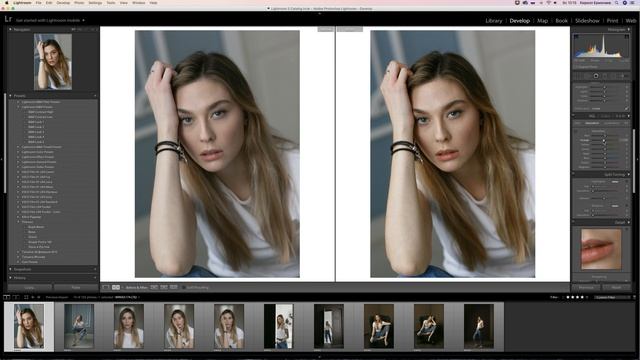Click the HSL targeted adjustment tool icon
Screen dimensions: 640x360
576,131
